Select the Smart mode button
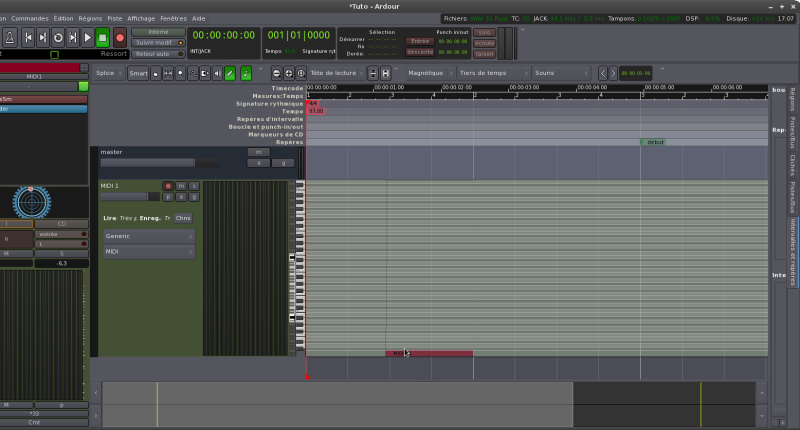Screen dimensions: 800x430 (x=138, y=73)
